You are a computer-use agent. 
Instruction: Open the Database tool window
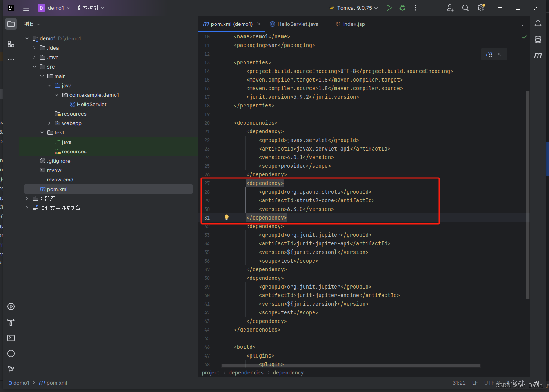pos(538,40)
